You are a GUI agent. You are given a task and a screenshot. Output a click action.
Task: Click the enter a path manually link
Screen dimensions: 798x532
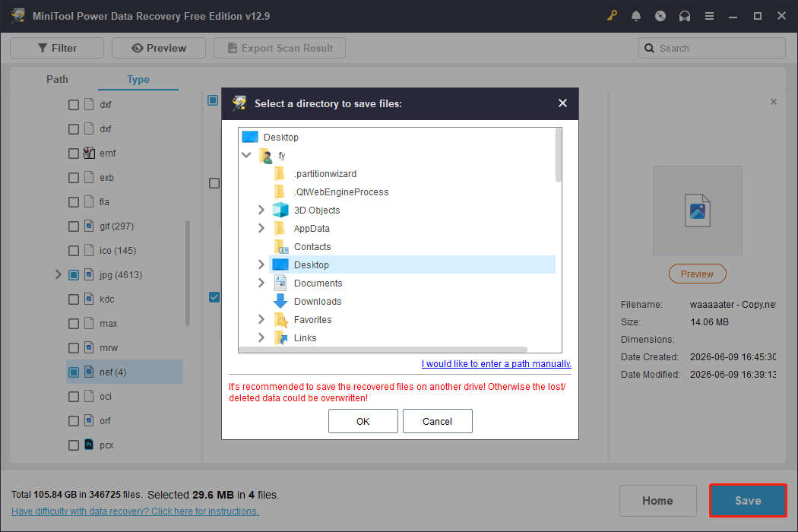point(496,363)
